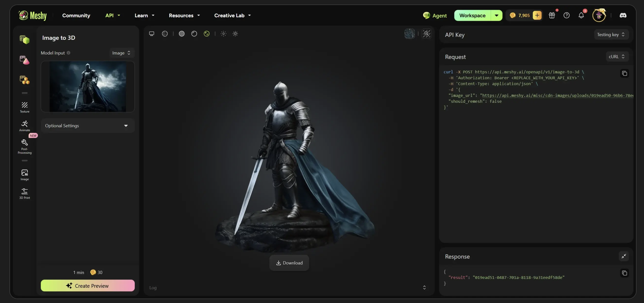
Task: Toggle the bright lighting option
Action: [235, 33]
